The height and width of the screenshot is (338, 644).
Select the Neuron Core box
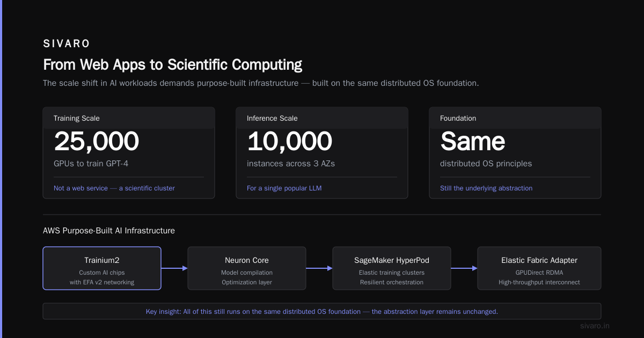coord(247,268)
